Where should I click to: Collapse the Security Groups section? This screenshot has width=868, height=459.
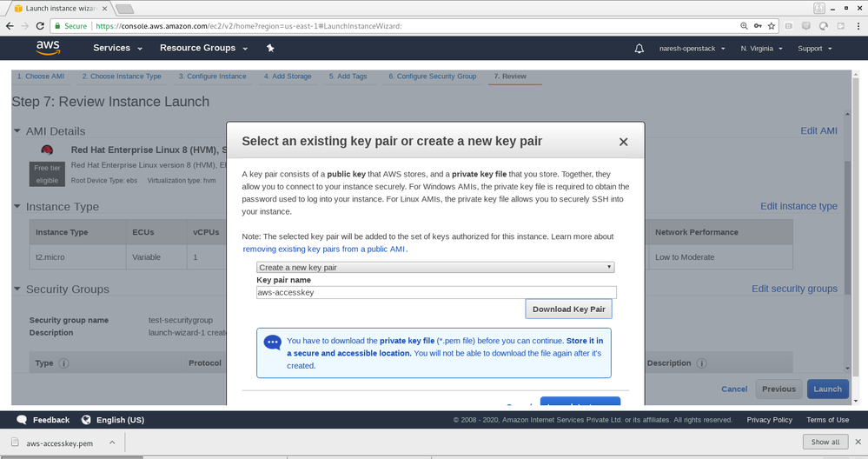click(17, 289)
